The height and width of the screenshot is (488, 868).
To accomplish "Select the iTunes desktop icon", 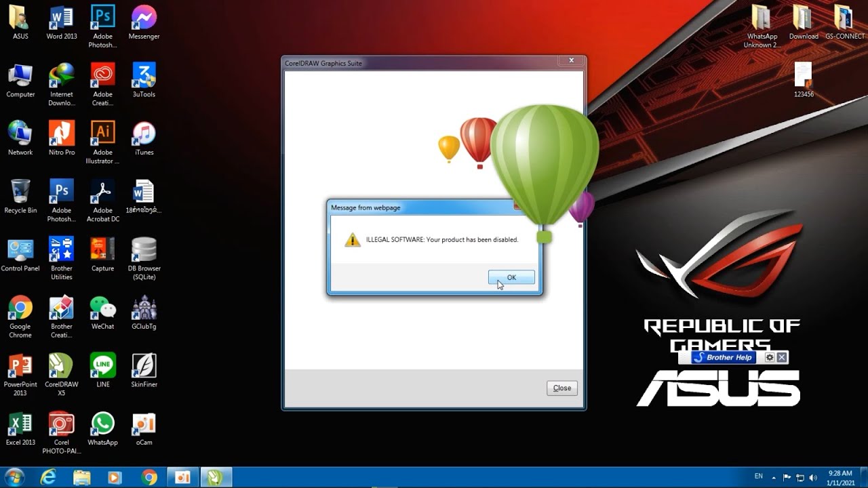I will tap(144, 138).
